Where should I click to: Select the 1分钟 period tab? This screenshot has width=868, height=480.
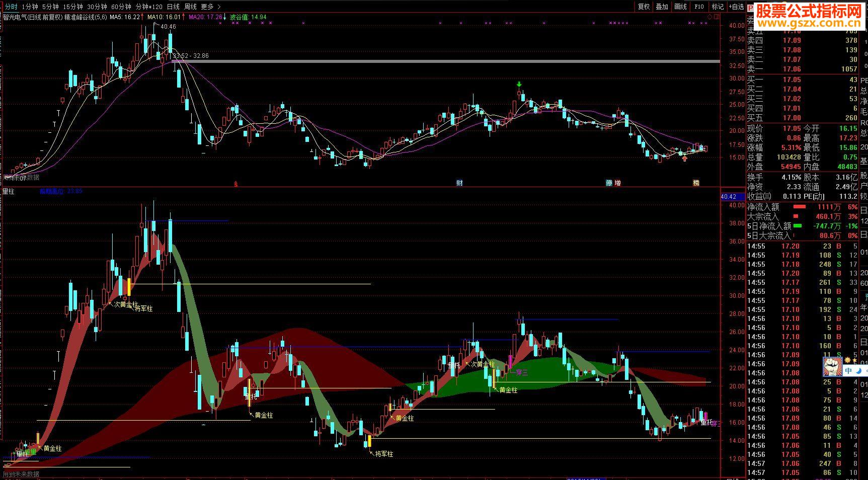(x=30, y=7)
